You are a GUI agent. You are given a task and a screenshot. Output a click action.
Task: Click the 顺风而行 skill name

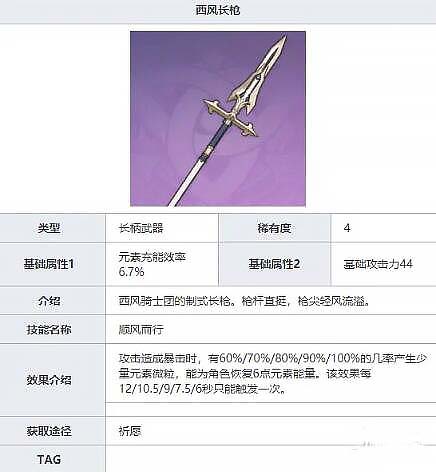[141, 330]
